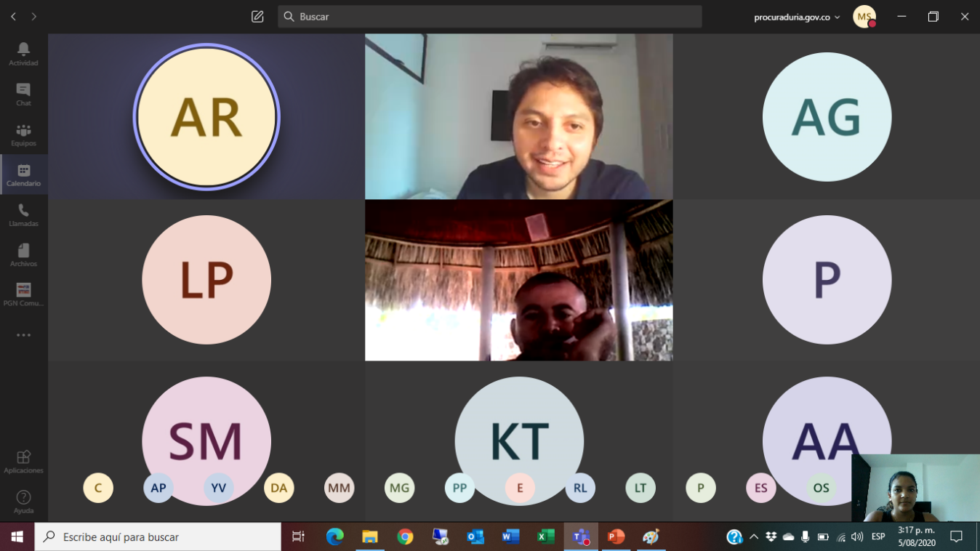
Task: Toggle the system volume speaker icon
Action: pyautogui.click(x=857, y=537)
